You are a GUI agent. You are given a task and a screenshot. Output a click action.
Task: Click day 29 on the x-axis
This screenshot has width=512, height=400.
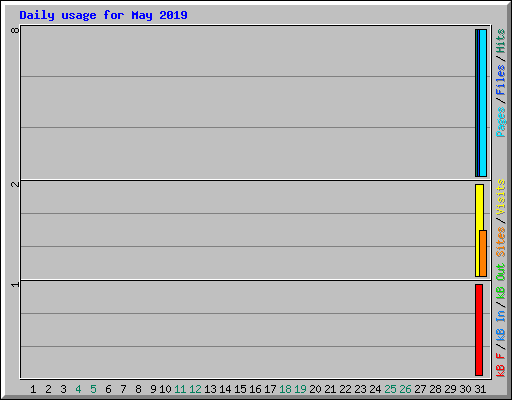click(x=450, y=389)
